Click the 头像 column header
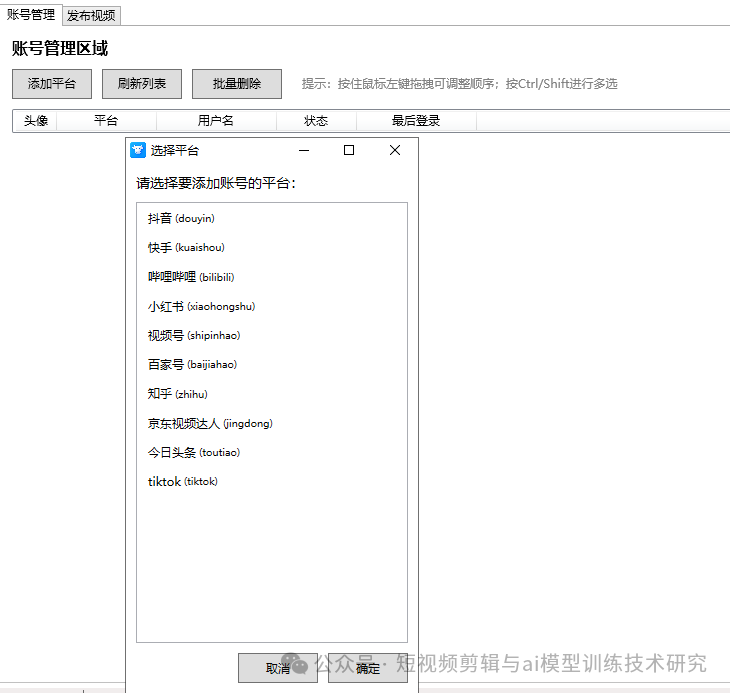Image resolution: width=730 pixels, height=693 pixels. [35, 121]
